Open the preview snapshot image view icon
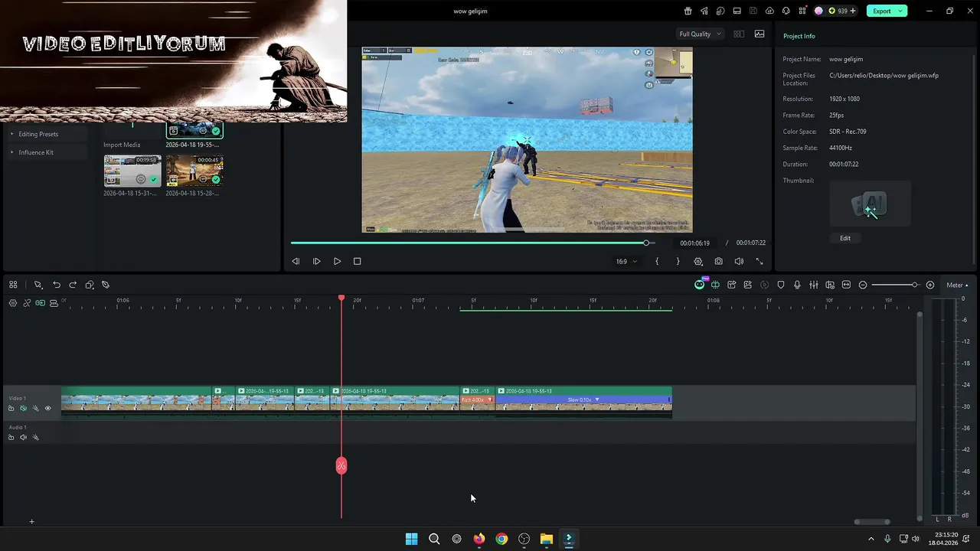Viewport: 980px width, 551px height. (759, 34)
